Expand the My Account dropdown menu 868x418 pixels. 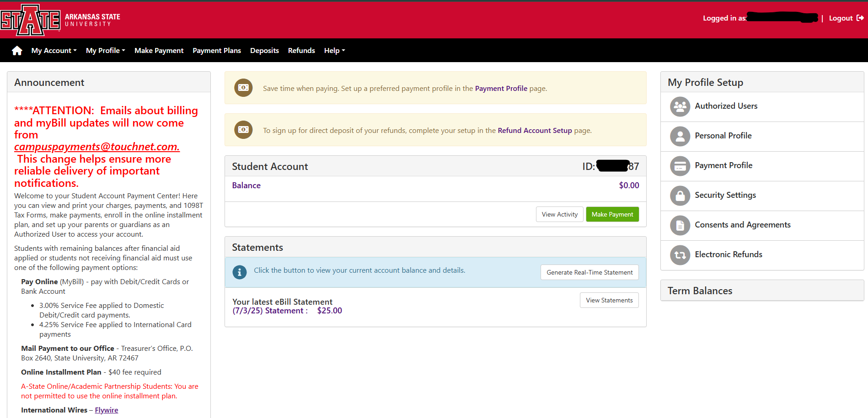point(54,51)
